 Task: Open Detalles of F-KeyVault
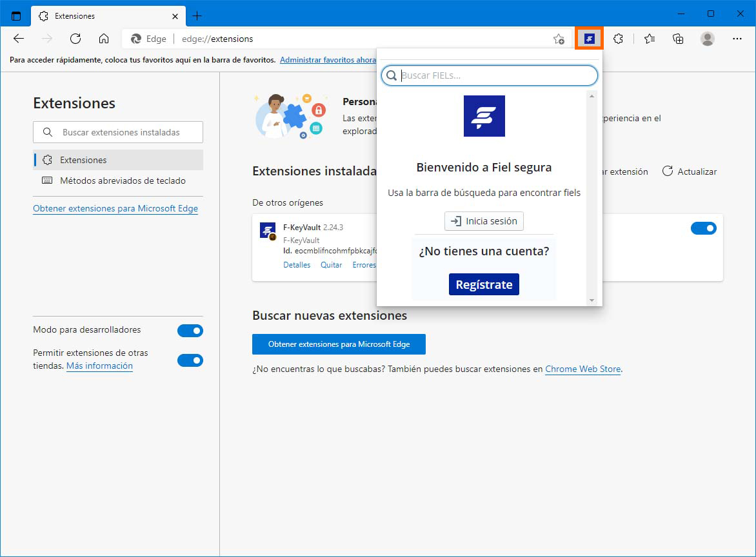click(297, 265)
